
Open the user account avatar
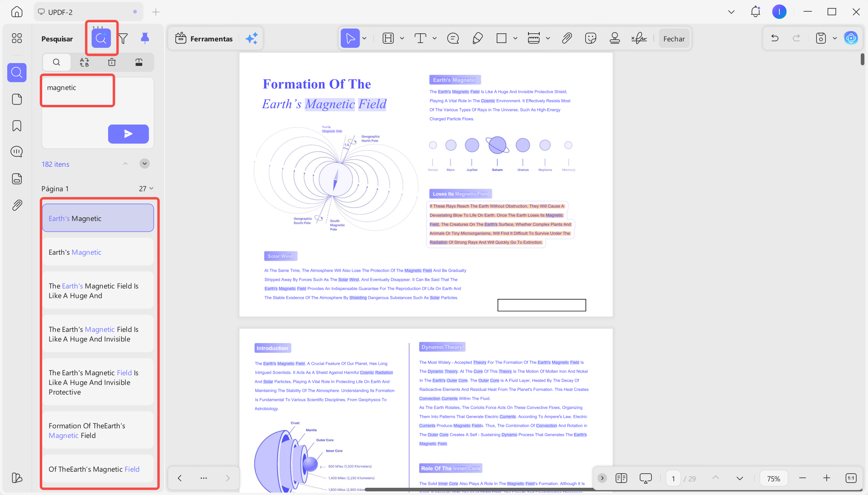[779, 12]
